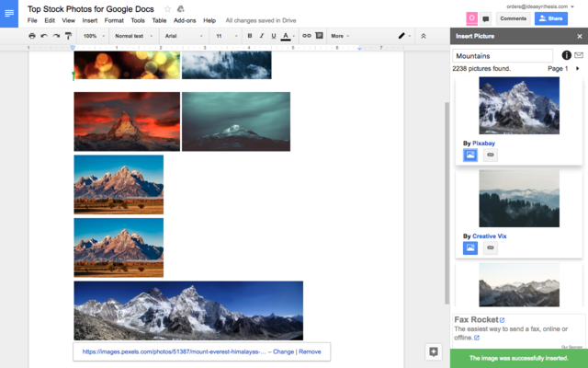Viewport: 588px width, 368px height.
Task: Toggle bold formatting
Action: pyautogui.click(x=250, y=36)
